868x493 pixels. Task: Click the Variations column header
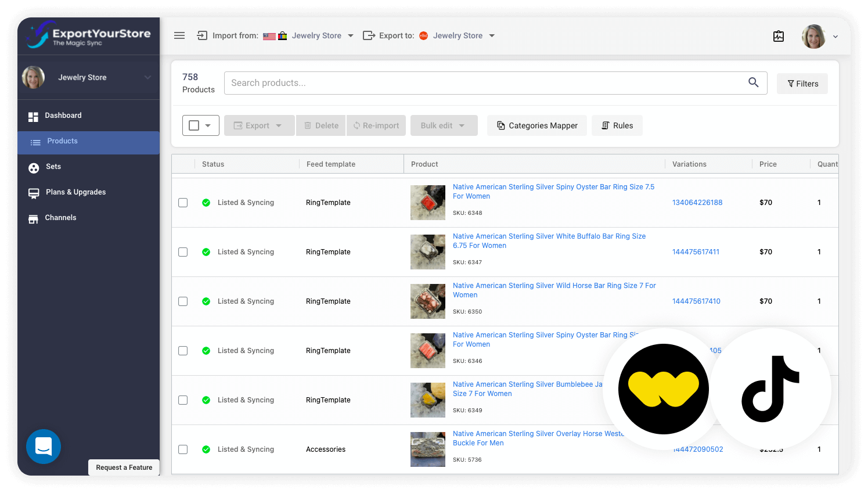coord(689,164)
